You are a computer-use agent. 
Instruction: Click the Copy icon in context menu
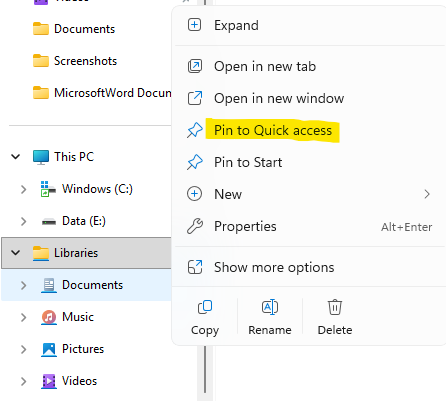[x=205, y=307]
